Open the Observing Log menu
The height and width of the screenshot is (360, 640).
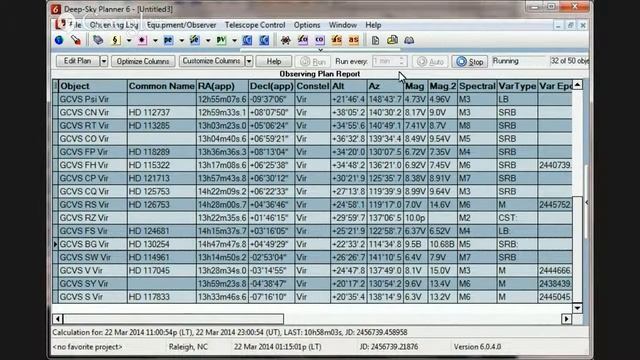pyautogui.click(x=114, y=25)
